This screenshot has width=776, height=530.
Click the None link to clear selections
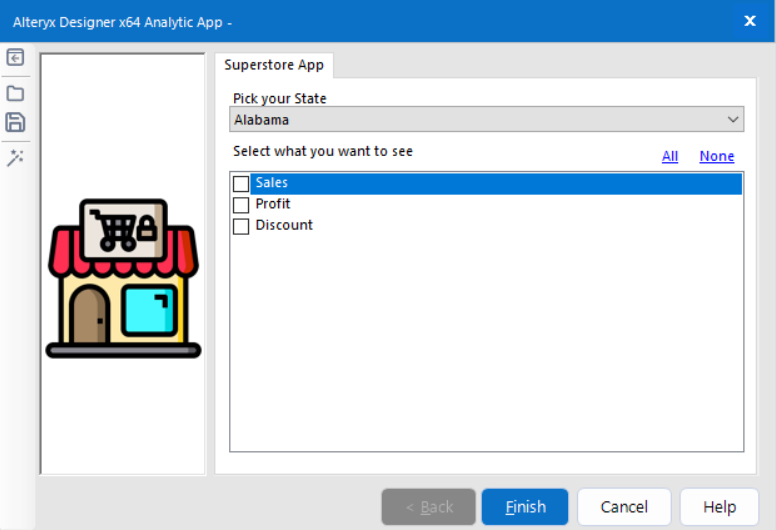[717, 156]
